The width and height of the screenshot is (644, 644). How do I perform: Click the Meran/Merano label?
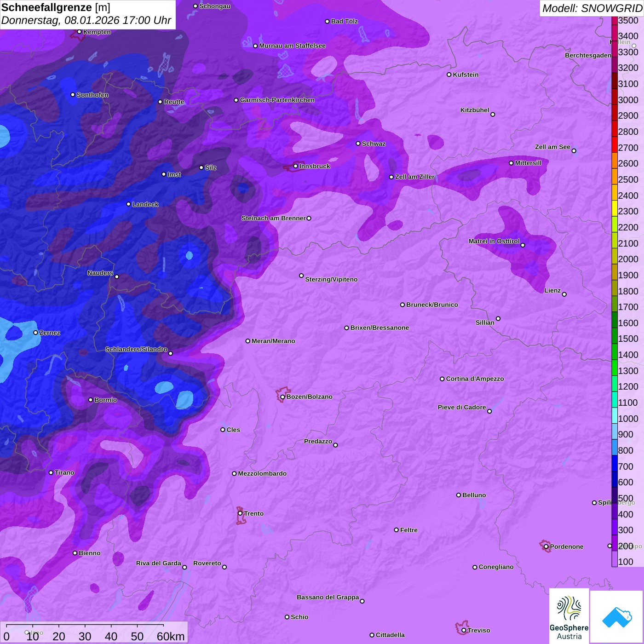[274, 341]
